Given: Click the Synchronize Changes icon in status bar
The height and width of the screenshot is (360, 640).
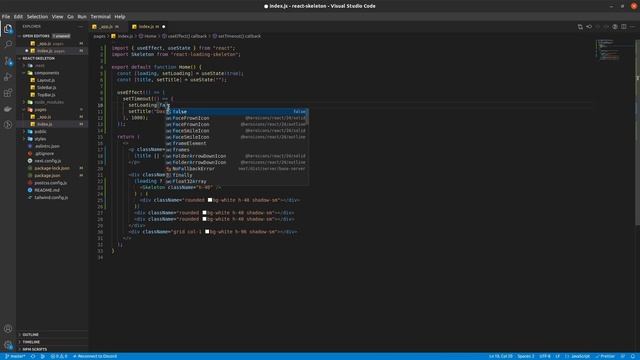Looking at the screenshot, I should [33, 356].
